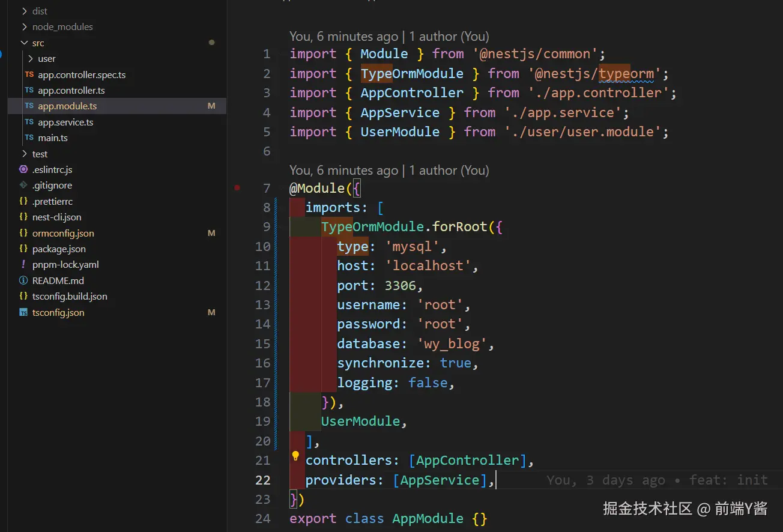Click the inline blame 'feat: init' annotation
The height and width of the screenshot is (532, 783).
point(658,480)
